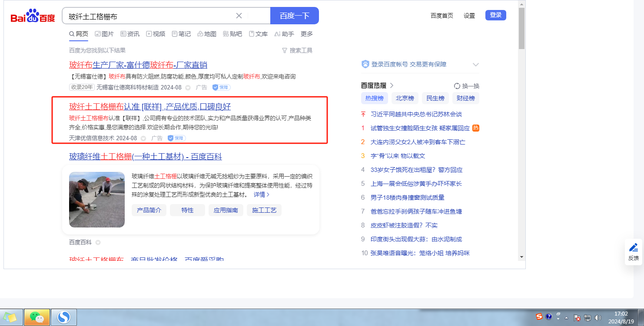Show hidden system tray icons arrow
The image size is (644, 326).
point(567,317)
